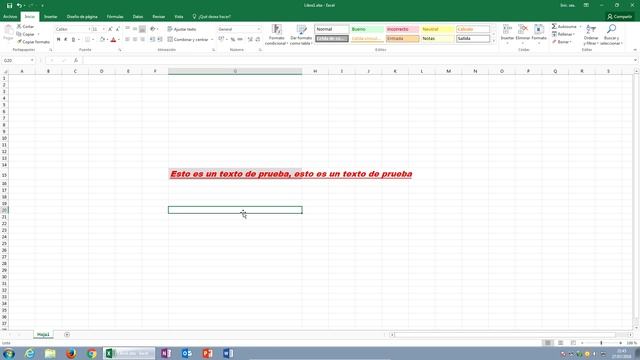This screenshot has height=360, width=640.
Task: Click Cortar in the clipboard group
Action: pyautogui.click(x=25, y=27)
